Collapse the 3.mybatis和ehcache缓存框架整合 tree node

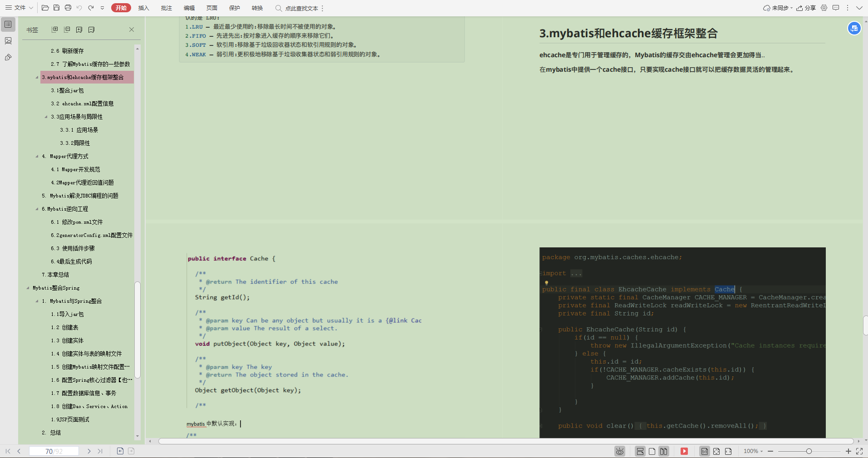click(37, 77)
